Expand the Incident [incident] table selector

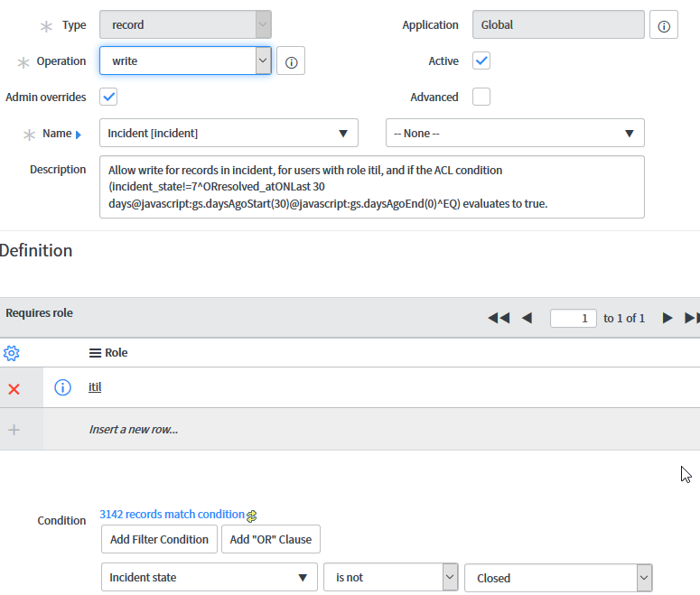click(229, 133)
